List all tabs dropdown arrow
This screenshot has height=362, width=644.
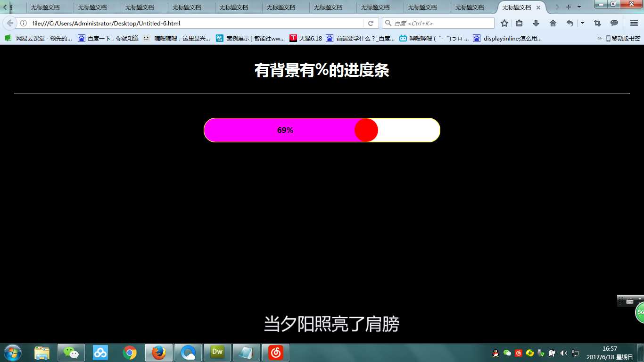click(579, 7)
